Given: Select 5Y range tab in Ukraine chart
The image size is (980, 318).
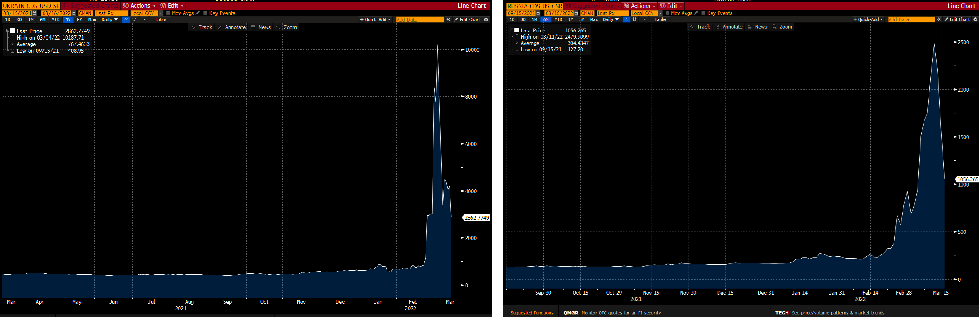Looking at the screenshot, I should (x=79, y=20).
